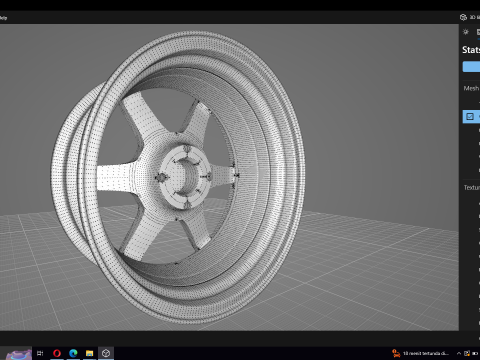This screenshot has height=360, width=480.
Task: Launch Microsoft Edge from the taskbar
Action: [73, 353]
